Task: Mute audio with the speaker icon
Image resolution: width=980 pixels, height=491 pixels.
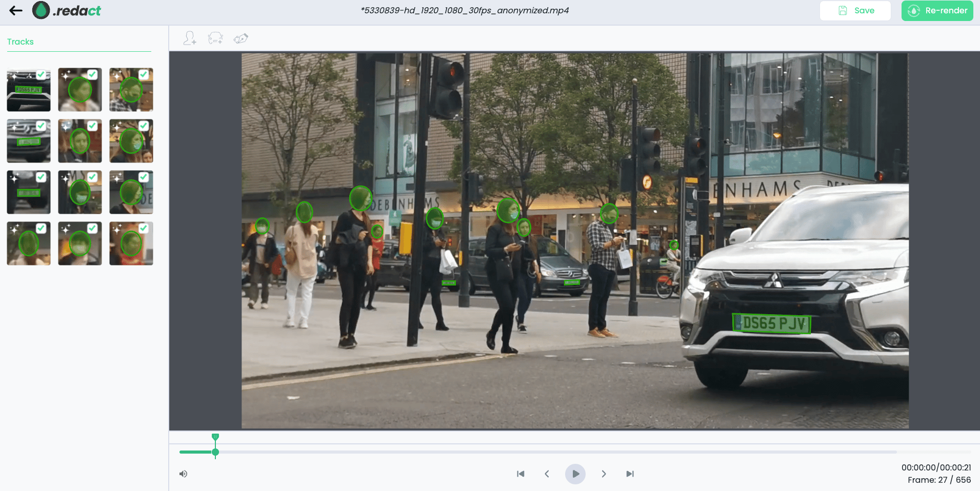Action: (183, 474)
